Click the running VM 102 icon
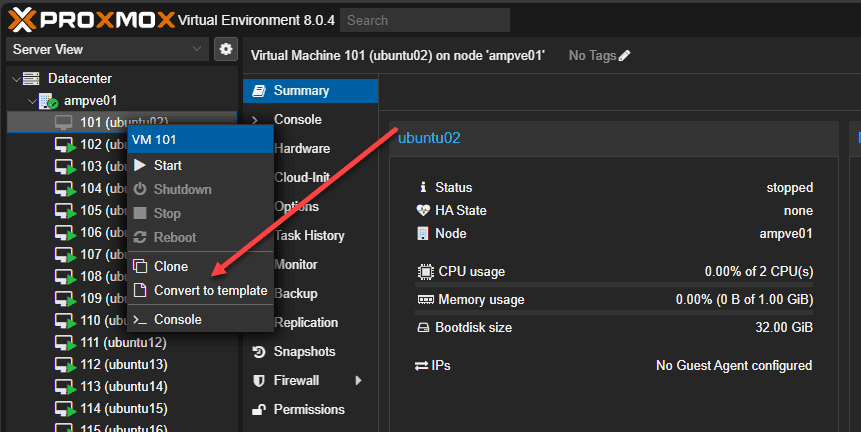Viewport: 861px width, 432px height. coord(65,145)
